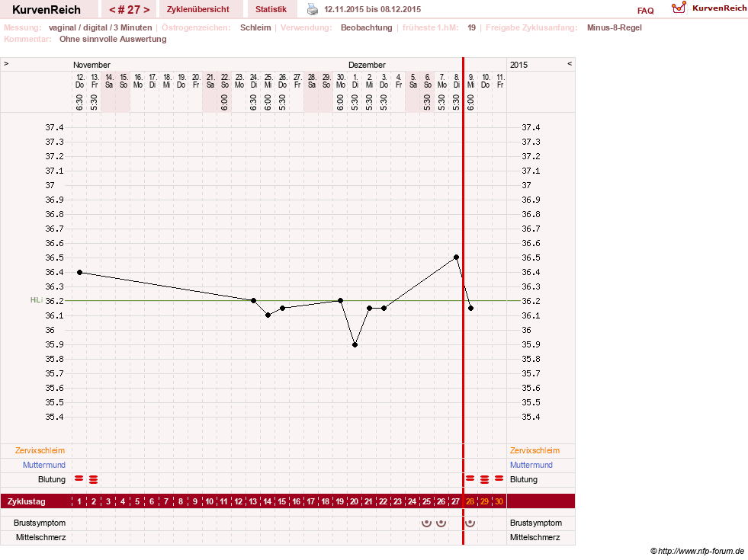Select temperature point 36.4 on cycle day 1
Screen dimensions: 748x560
(79, 272)
